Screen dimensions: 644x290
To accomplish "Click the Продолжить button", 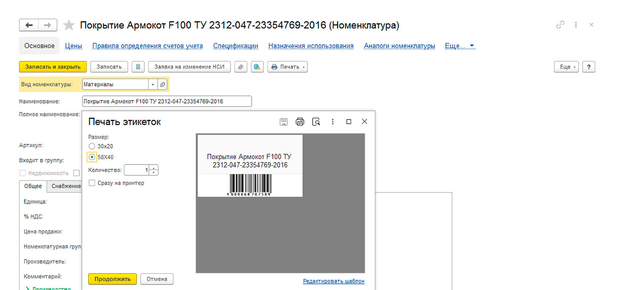I will (x=112, y=279).
